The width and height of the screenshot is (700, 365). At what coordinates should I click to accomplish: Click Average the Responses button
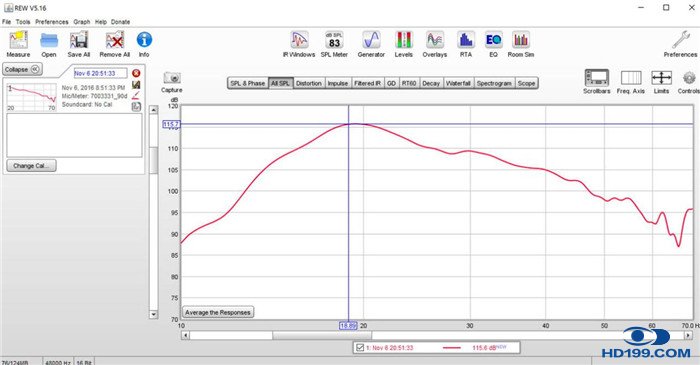[x=218, y=312]
